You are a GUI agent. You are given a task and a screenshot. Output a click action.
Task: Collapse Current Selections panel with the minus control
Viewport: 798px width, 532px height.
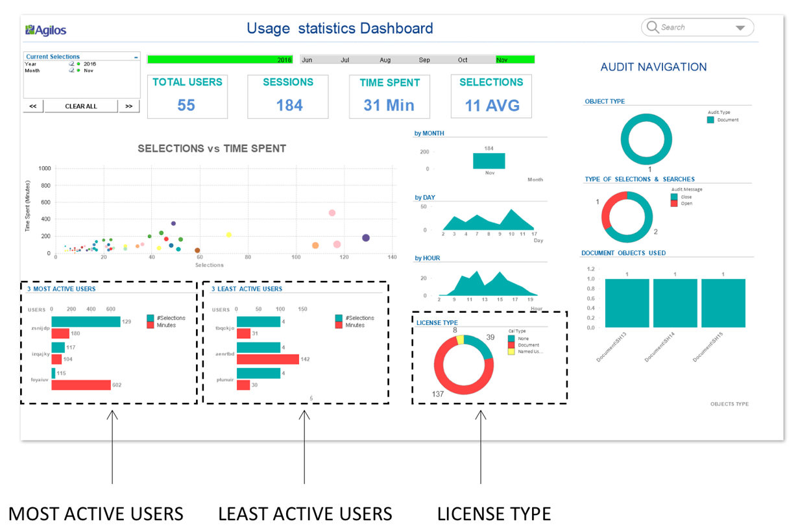(x=136, y=56)
